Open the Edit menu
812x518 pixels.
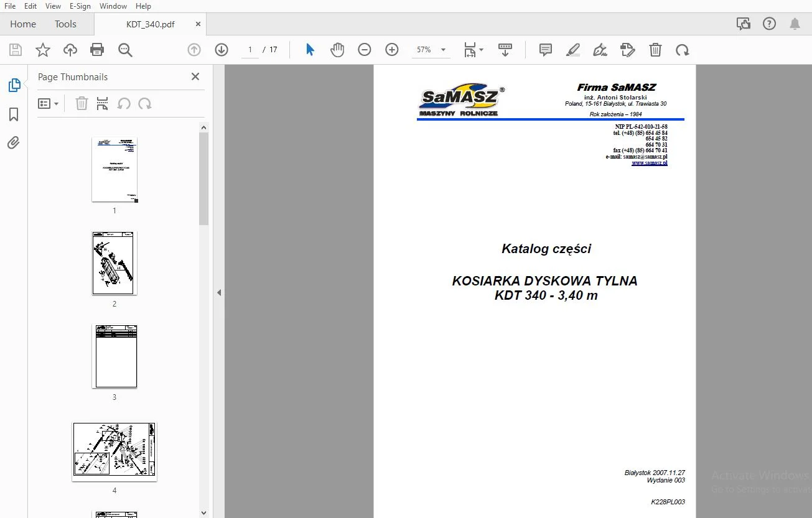[30, 6]
